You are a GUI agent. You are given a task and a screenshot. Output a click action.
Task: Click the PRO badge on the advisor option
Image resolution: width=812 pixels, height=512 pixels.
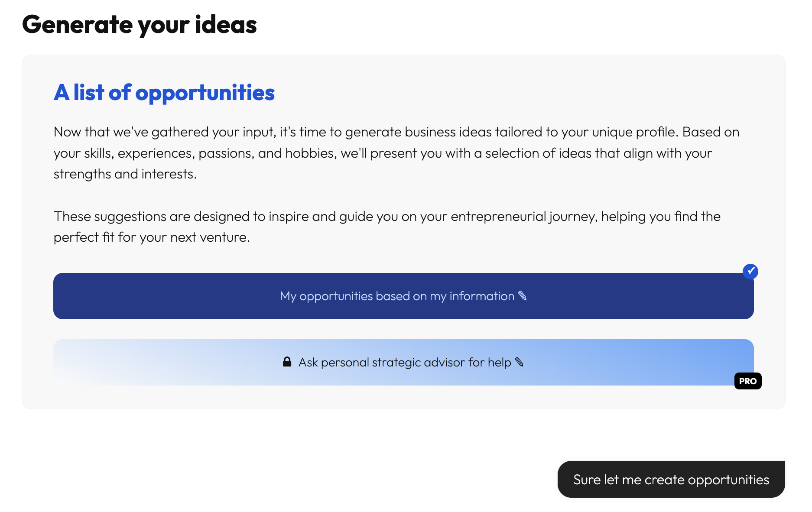coord(748,381)
